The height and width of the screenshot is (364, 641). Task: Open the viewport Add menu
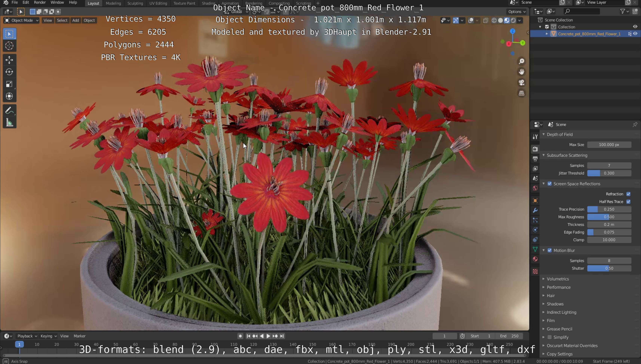pyautogui.click(x=76, y=21)
